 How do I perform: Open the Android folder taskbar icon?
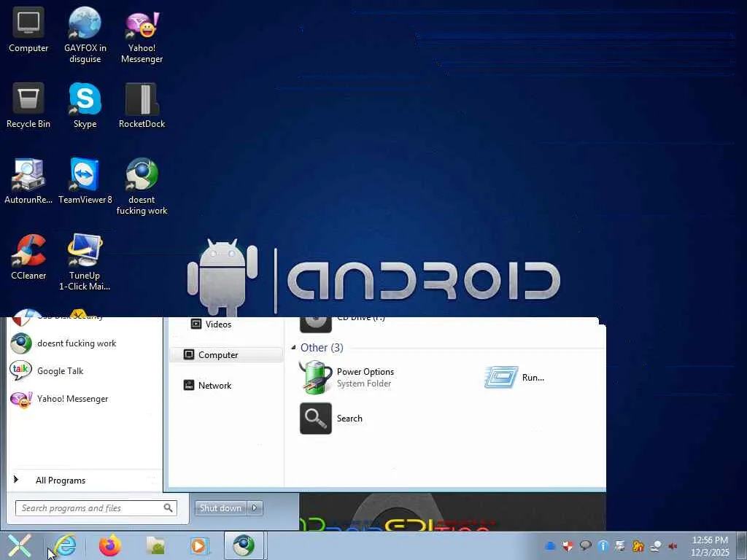click(x=155, y=545)
